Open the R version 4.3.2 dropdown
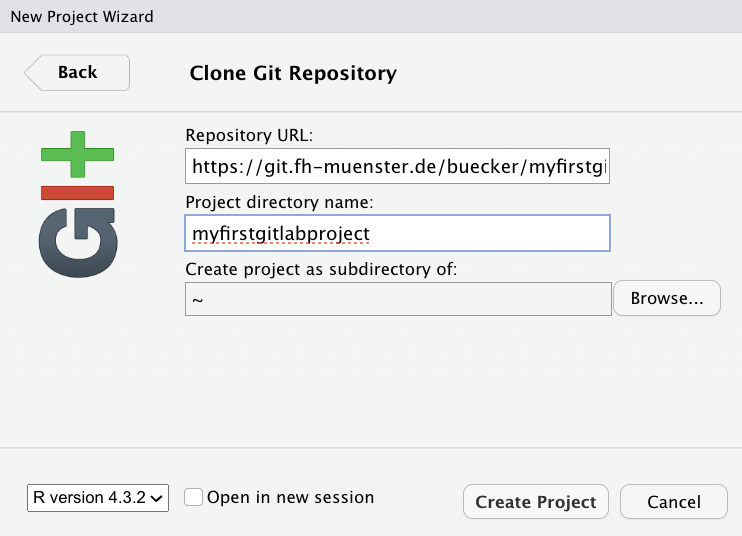Viewport: 742px width, 536px height. pyautogui.click(x=98, y=498)
